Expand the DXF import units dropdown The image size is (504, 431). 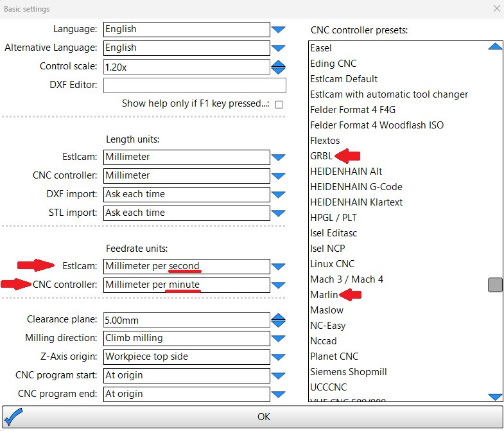click(x=278, y=195)
